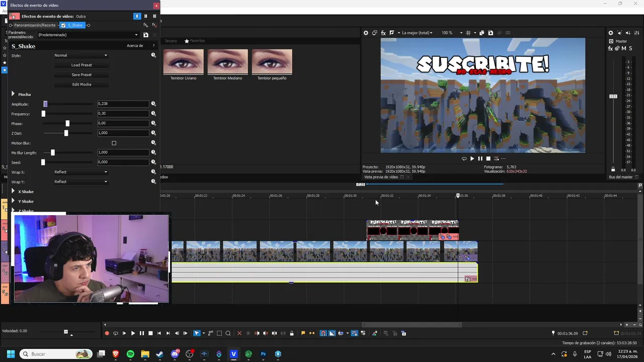Click the Seed animate clock icon
644x362 pixels.
153,162
